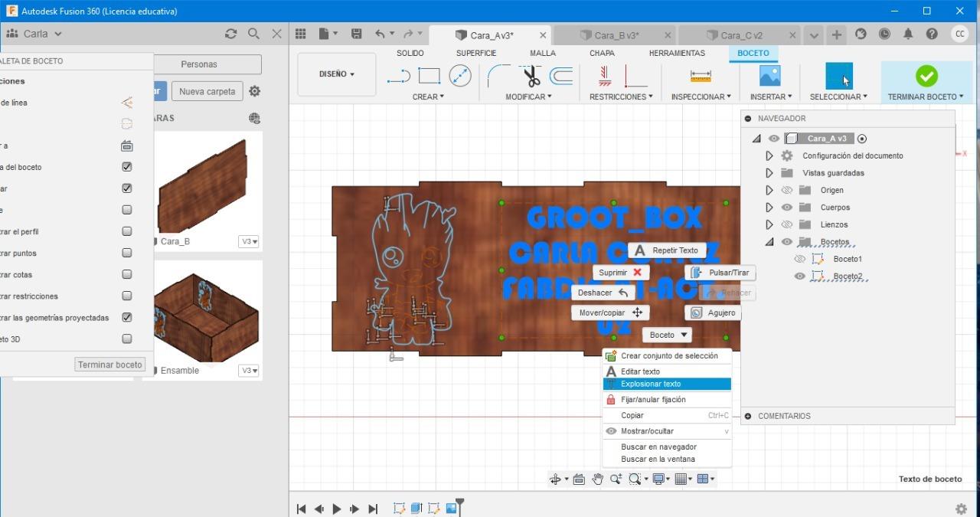Expand the Cuerpos node
The height and width of the screenshot is (517, 980).
[x=769, y=207]
